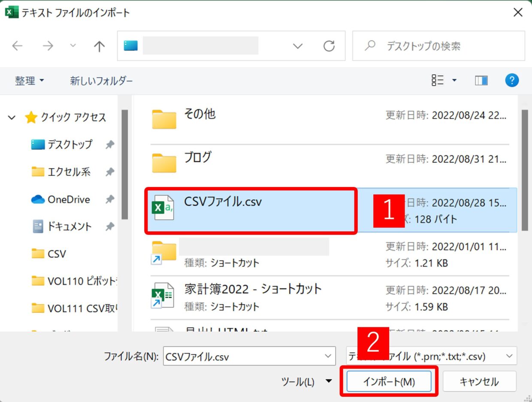This screenshot has height=402, width=532.
Task: Open recent locations chevron beside forward arrow
Action: pos(73,45)
